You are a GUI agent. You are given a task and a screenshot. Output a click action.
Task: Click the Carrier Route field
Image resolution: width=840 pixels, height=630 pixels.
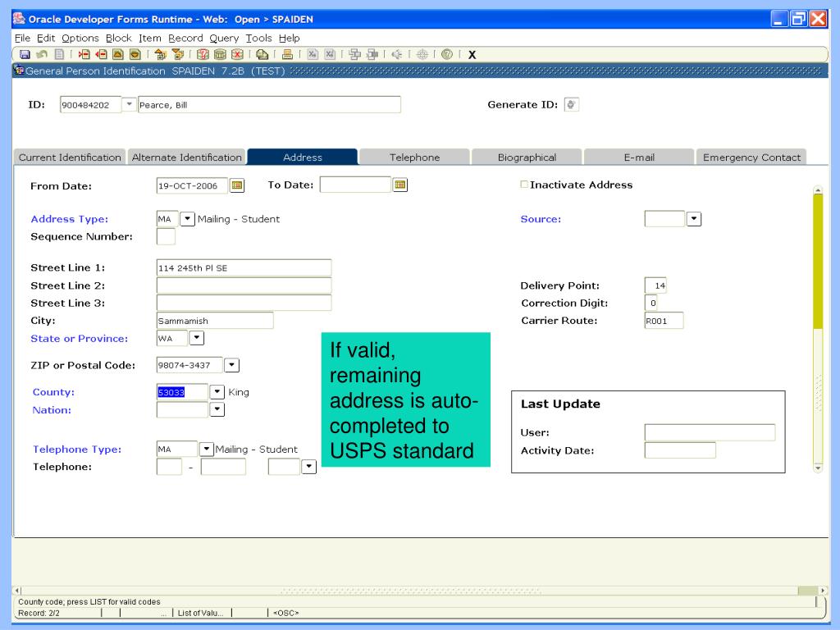(664, 321)
